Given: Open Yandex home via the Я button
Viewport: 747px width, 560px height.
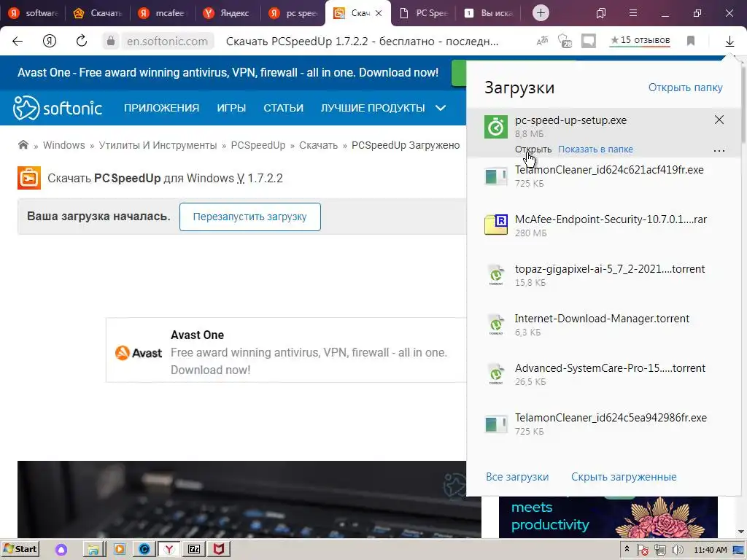Looking at the screenshot, I should (50, 41).
